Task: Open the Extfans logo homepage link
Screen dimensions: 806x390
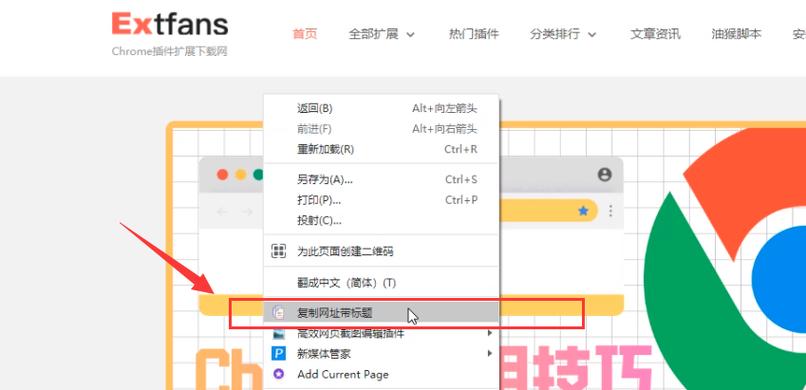Action: [170, 25]
